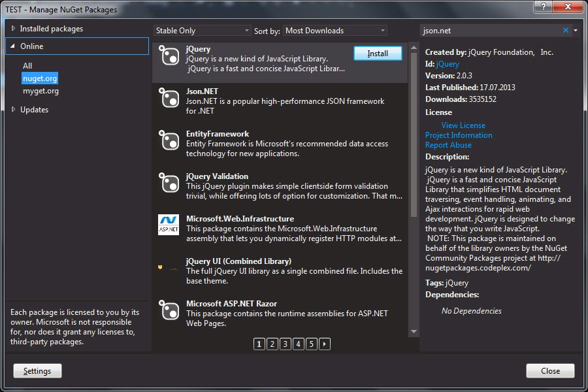Select the EntityFramework package title

(218, 133)
